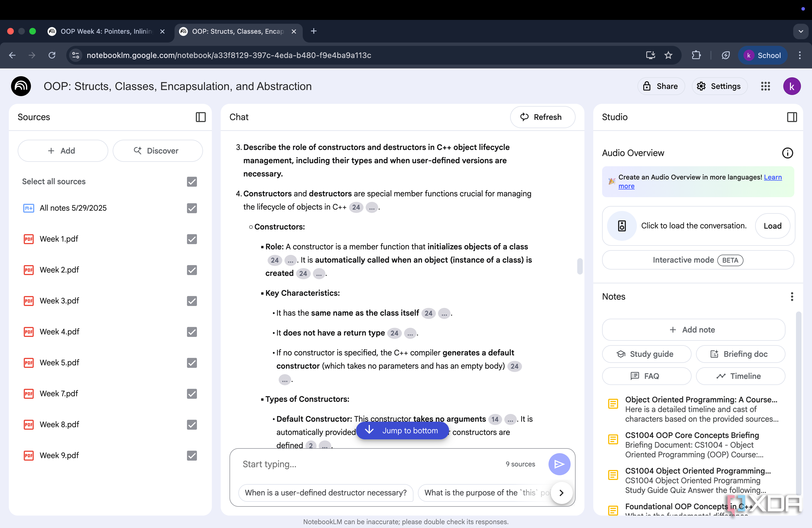812x528 pixels.
Task: Show next suggested questions chevron
Action: click(x=561, y=493)
